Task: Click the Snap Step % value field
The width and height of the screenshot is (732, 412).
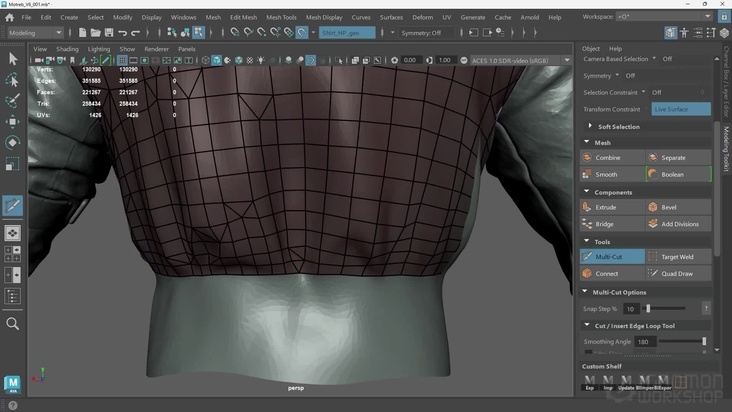Action: [x=631, y=309]
